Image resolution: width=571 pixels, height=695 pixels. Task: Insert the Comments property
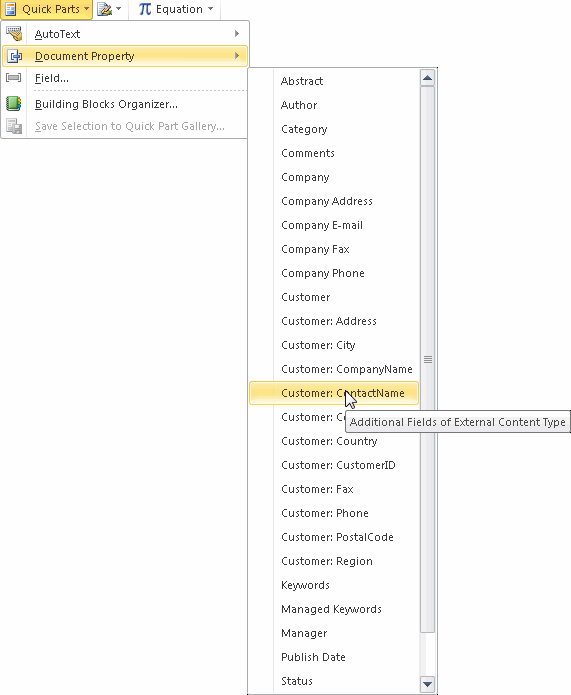334,153
